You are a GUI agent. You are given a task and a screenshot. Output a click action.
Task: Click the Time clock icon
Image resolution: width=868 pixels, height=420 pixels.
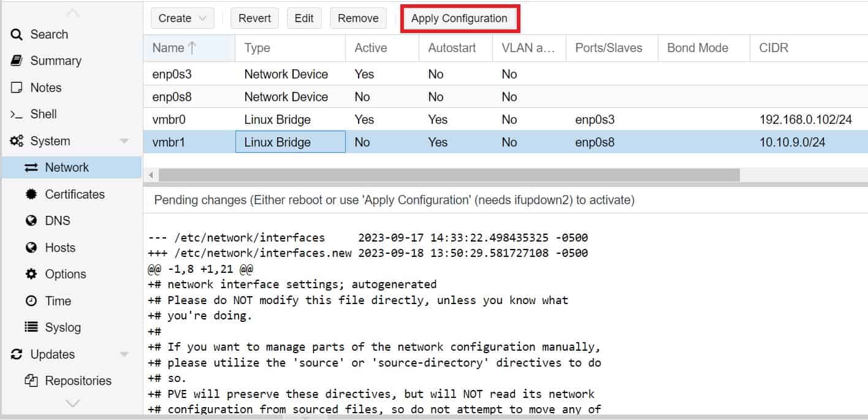31,301
